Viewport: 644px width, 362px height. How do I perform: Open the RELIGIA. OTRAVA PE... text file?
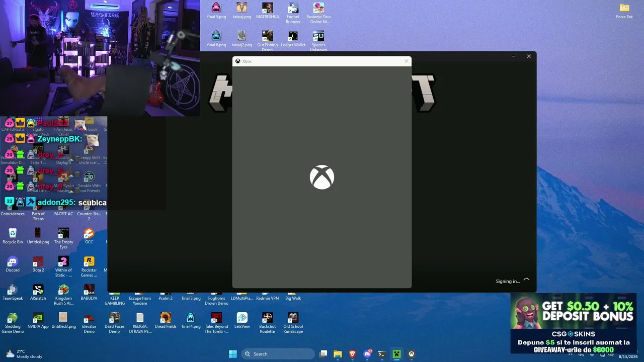(140, 323)
